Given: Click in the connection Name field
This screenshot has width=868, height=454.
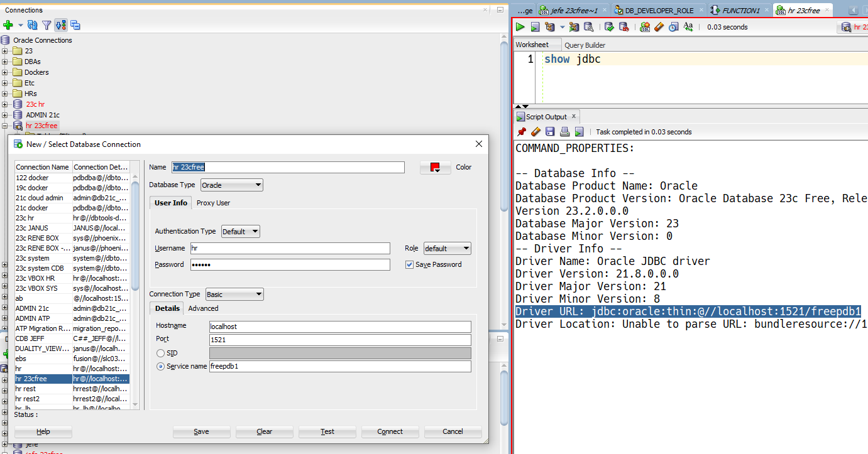Looking at the screenshot, I should click(x=288, y=167).
